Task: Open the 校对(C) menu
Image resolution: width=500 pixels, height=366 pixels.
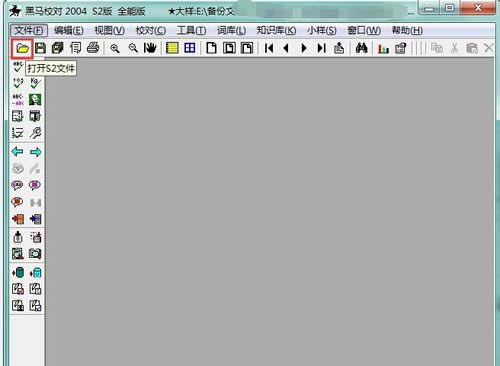Action: point(151,31)
